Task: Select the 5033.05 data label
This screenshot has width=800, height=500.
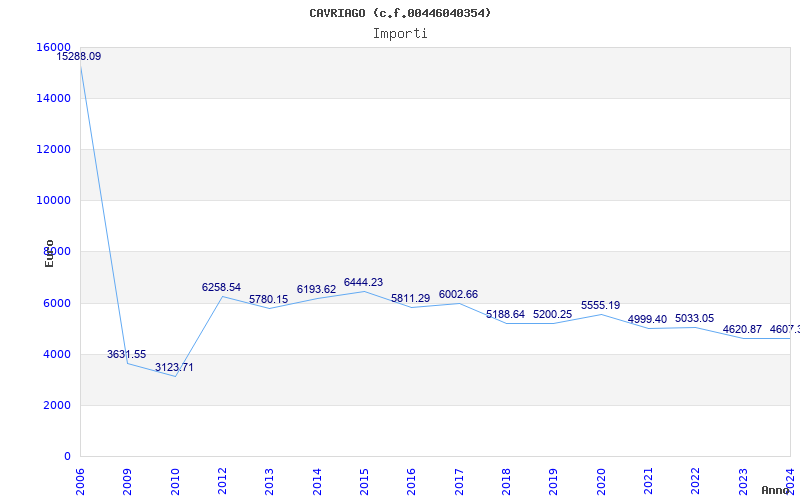Action: [694, 318]
